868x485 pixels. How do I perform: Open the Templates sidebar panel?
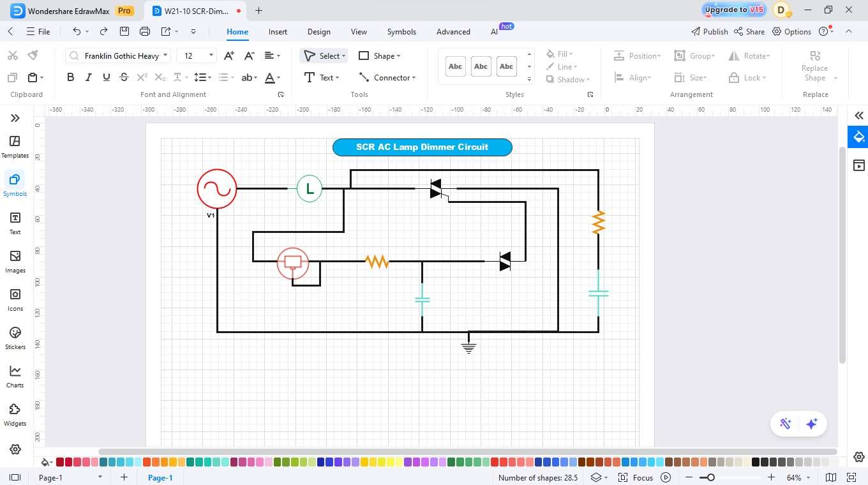(15, 146)
